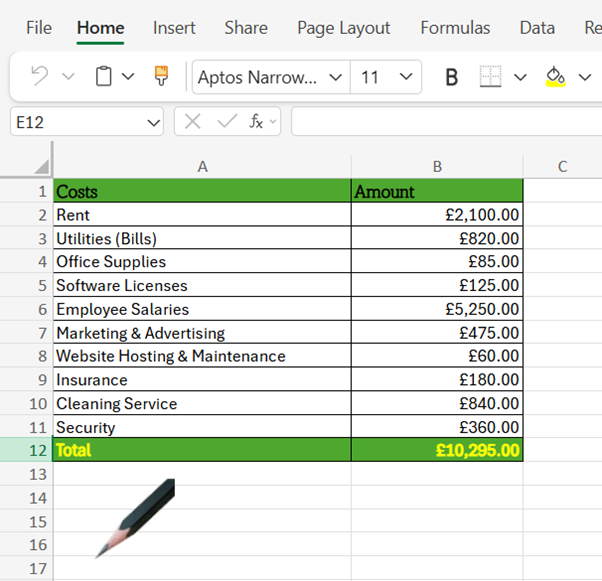This screenshot has height=581, width=602.
Task: Click the formula bar Cancel X icon
Action: click(193, 122)
